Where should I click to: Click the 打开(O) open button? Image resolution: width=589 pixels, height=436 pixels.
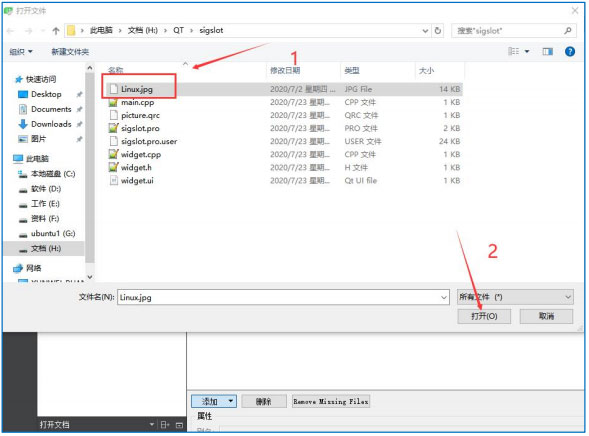(x=484, y=316)
